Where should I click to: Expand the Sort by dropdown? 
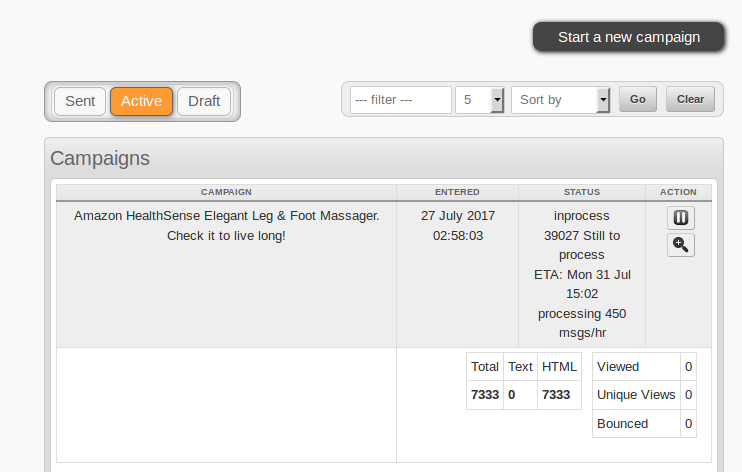[560, 100]
